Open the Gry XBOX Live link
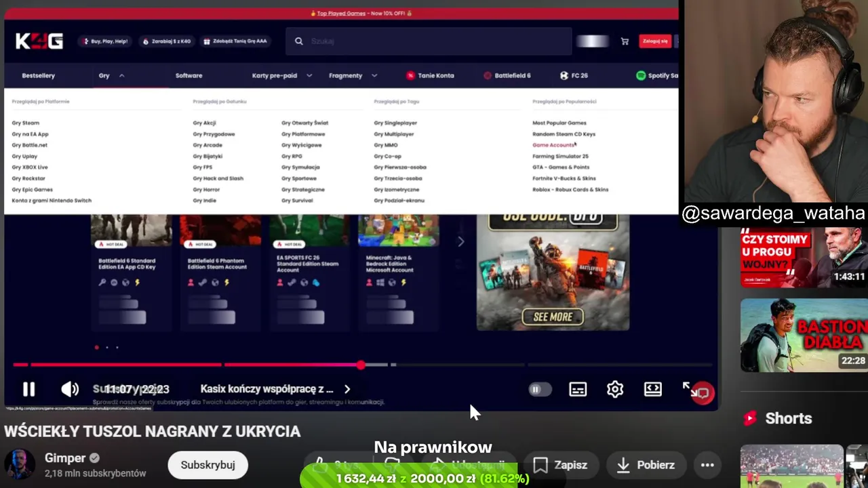 pos(29,167)
